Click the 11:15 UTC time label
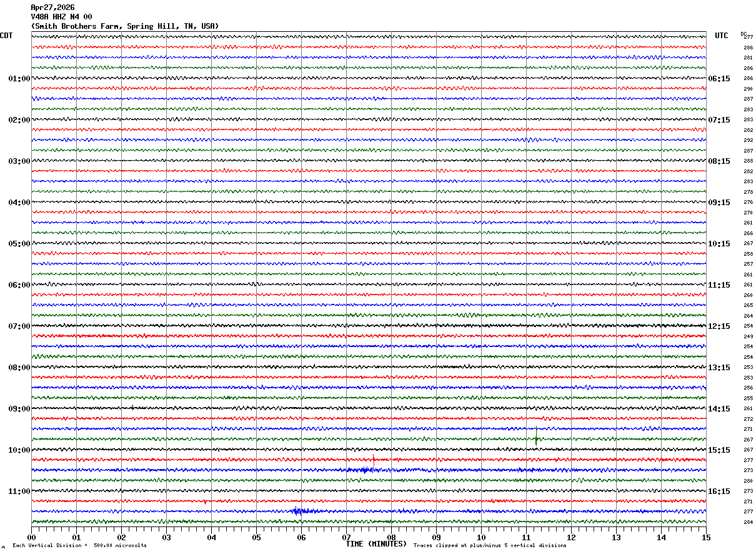The width and height of the screenshot is (756, 554). (719, 285)
